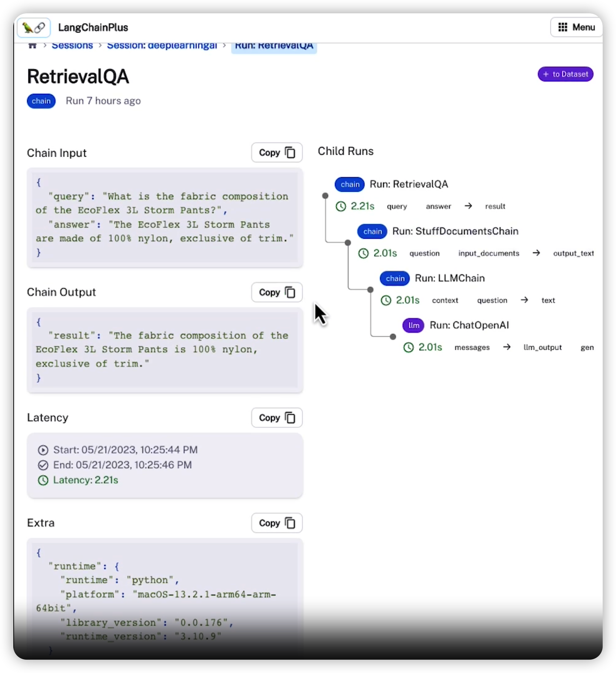The width and height of the screenshot is (616, 673).
Task: Click the Chain Output JSON code block
Action: pyautogui.click(x=165, y=350)
